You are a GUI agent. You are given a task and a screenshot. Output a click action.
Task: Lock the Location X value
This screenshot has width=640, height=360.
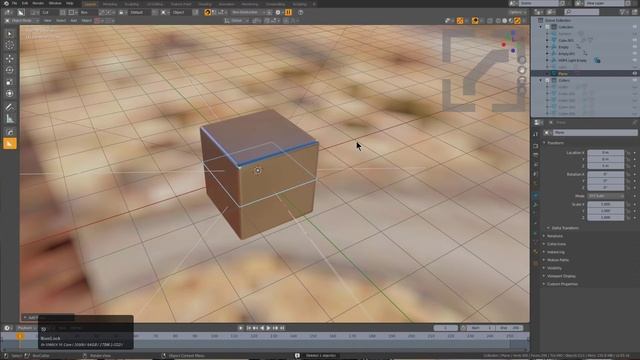(629, 153)
